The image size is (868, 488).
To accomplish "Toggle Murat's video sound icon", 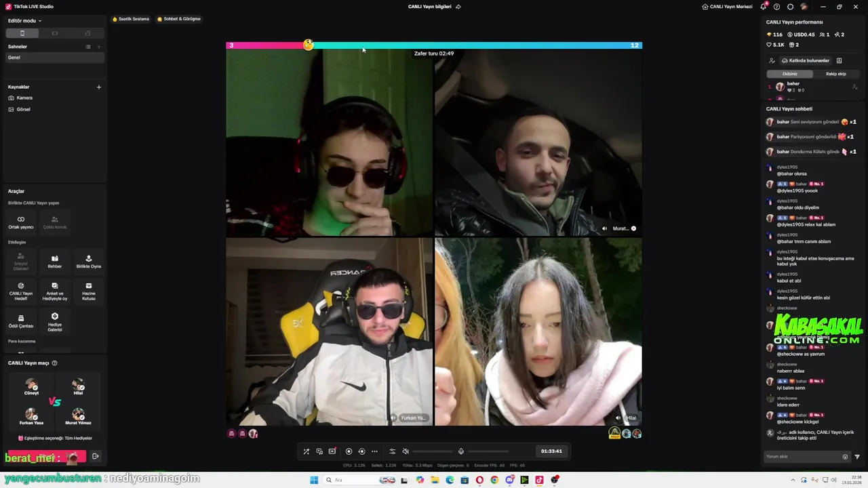I will tap(605, 228).
